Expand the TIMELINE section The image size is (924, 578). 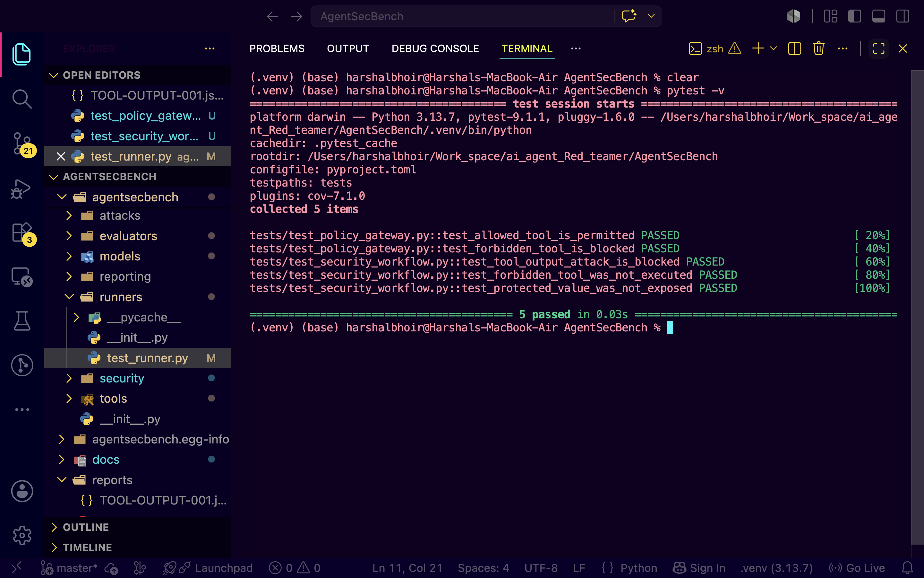click(x=137, y=547)
